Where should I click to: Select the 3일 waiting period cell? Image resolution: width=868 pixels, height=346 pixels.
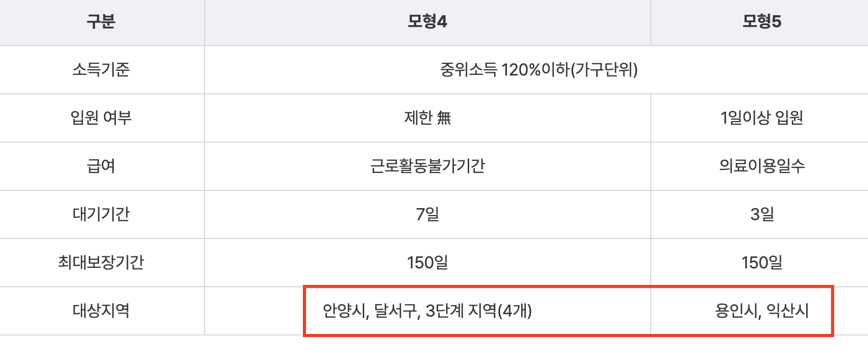pos(761,214)
